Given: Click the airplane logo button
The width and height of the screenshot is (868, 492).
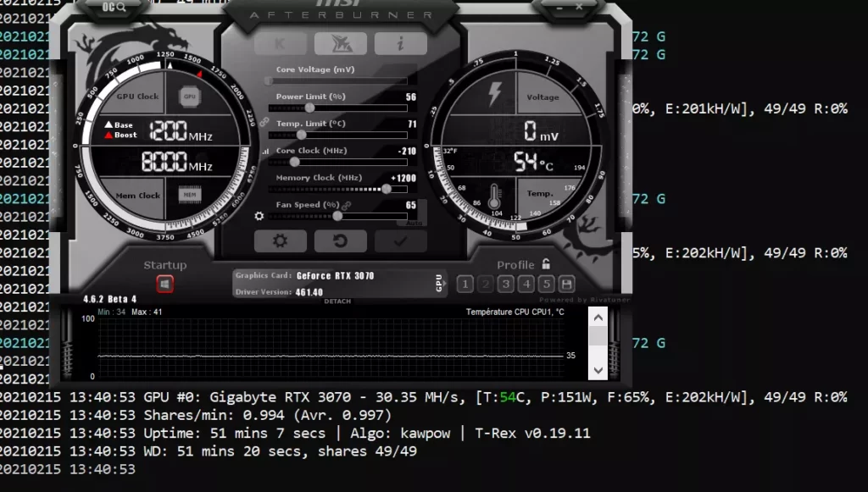Looking at the screenshot, I should 341,44.
